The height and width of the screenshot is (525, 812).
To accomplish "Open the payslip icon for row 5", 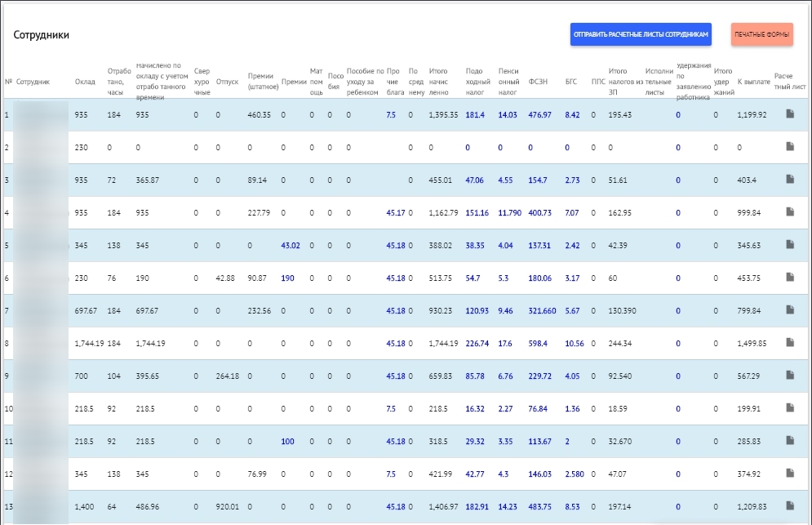I will point(789,244).
